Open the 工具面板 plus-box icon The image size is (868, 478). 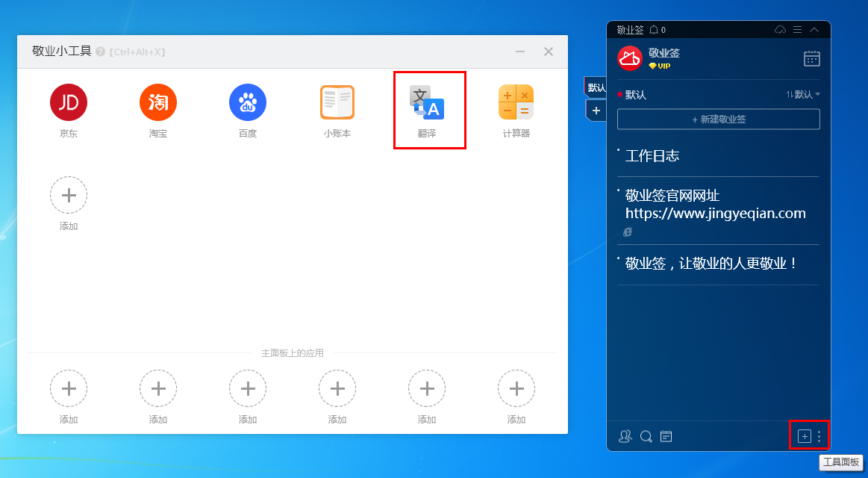(805, 436)
